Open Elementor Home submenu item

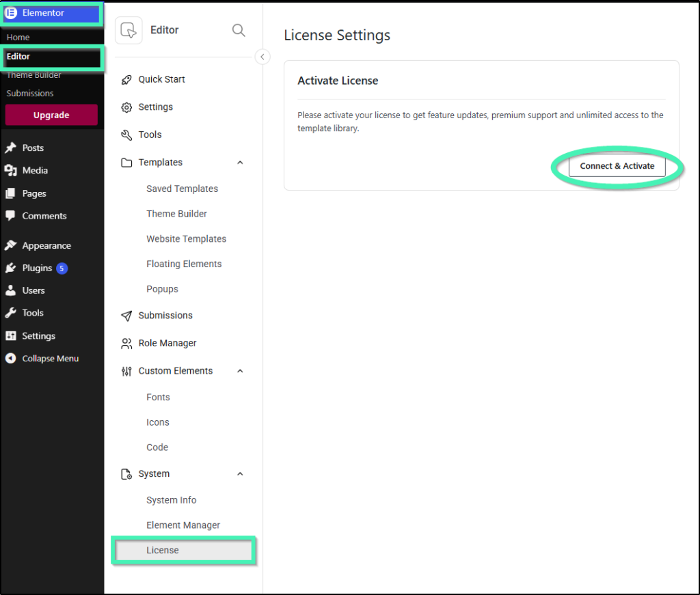click(x=18, y=38)
